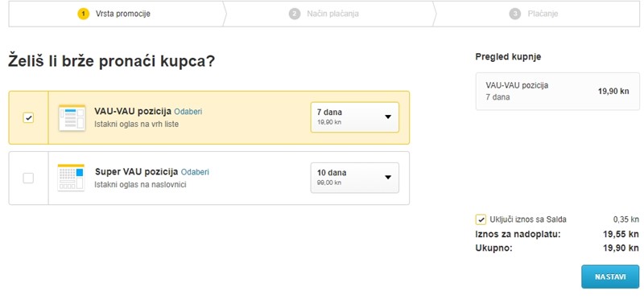Open the 10 dana duration dropdown
This screenshot has height=303, width=644.
pos(354,178)
